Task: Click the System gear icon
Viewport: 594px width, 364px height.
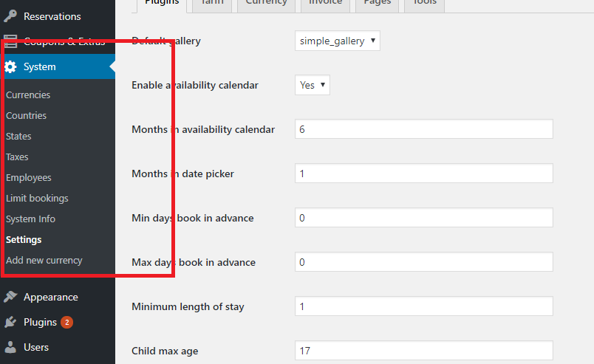Action: coord(10,67)
